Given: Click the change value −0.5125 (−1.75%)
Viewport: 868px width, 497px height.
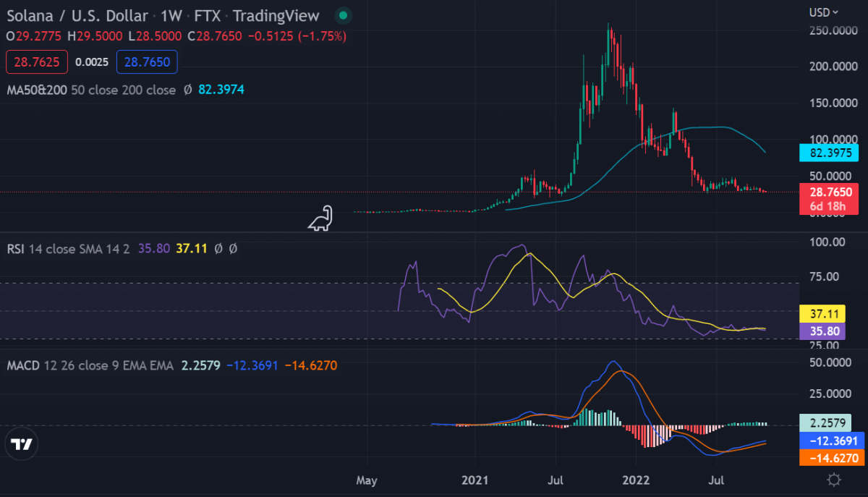Looking at the screenshot, I should [x=296, y=35].
